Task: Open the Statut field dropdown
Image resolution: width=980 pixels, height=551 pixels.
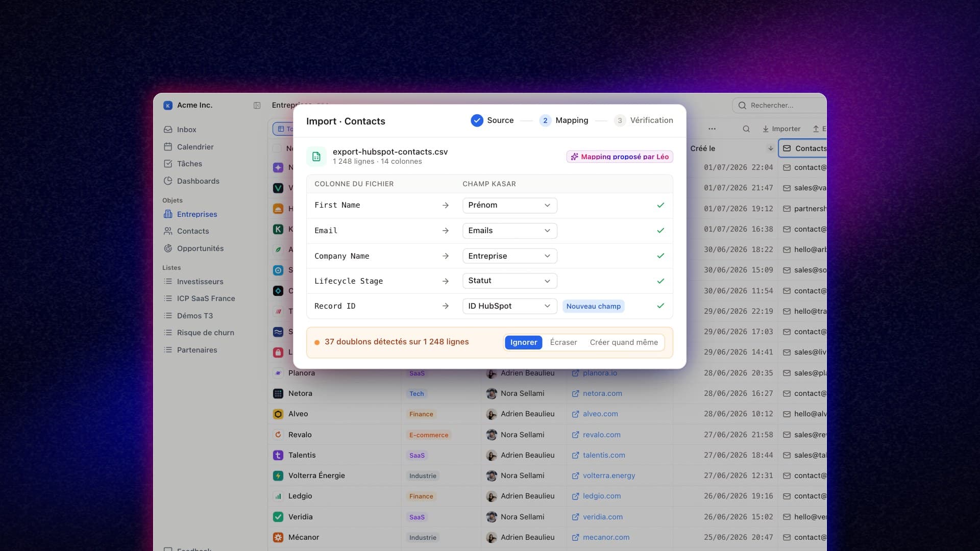Action: 509,281
